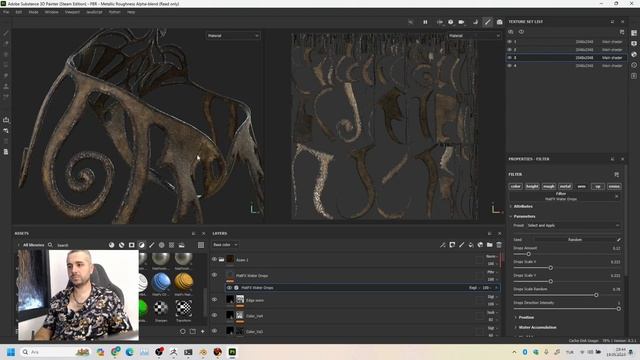640x360 pixels.
Task: Toggle visibility of texture set 4
Action: [509, 65]
